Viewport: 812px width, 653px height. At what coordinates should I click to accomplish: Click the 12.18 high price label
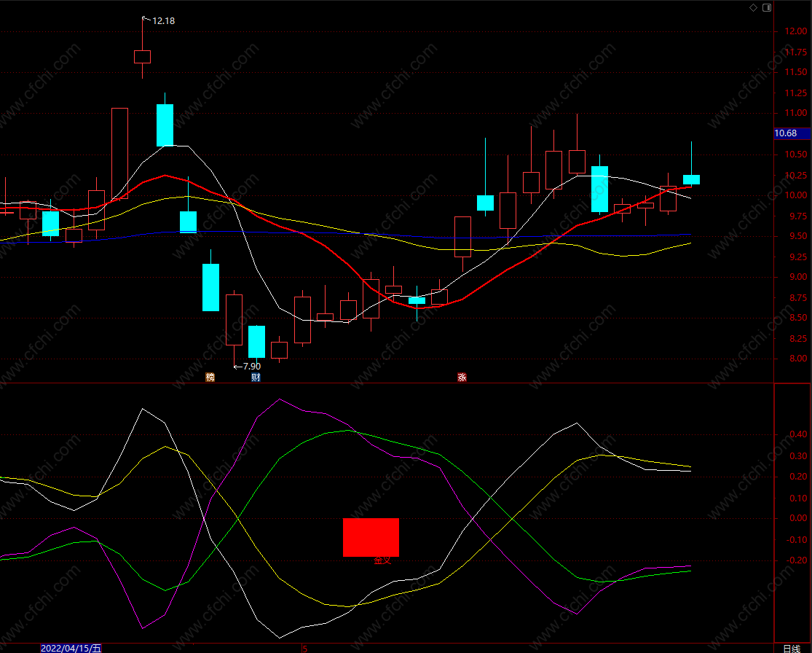[163, 20]
